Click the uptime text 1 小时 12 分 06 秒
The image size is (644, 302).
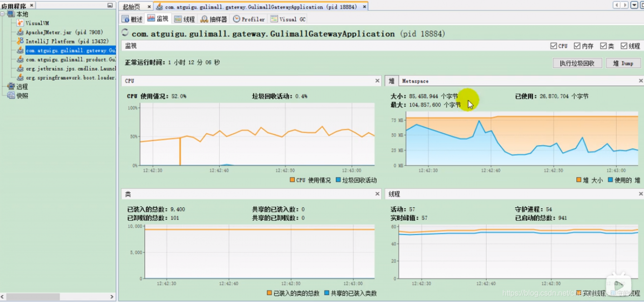[x=194, y=62]
